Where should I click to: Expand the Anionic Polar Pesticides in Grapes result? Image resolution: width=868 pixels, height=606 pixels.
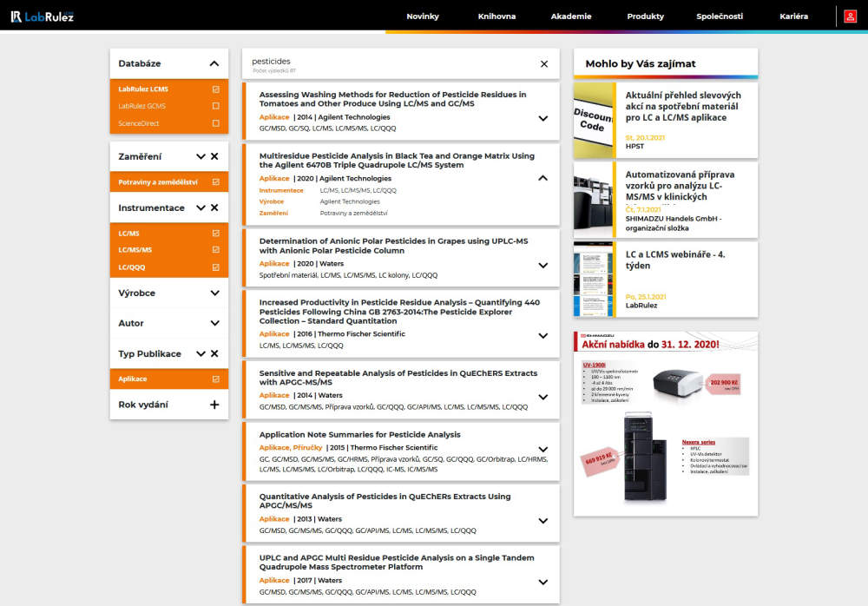[543, 266]
